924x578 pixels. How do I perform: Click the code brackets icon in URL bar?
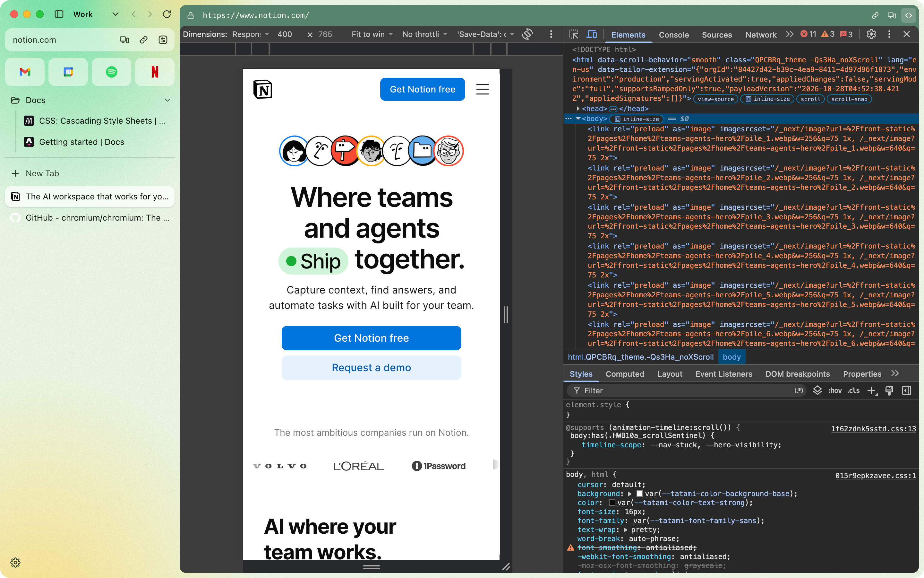pos(909,15)
